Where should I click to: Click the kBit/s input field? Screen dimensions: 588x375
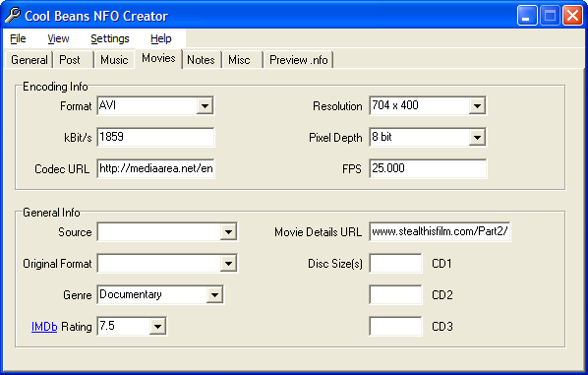(155, 137)
